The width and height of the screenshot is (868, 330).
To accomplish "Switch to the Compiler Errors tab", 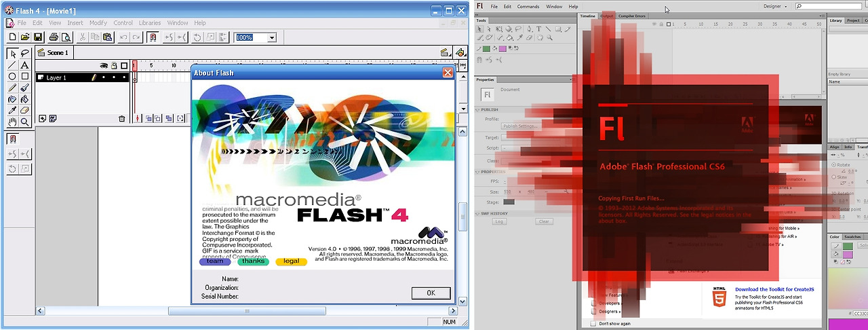I will (631, 16).
